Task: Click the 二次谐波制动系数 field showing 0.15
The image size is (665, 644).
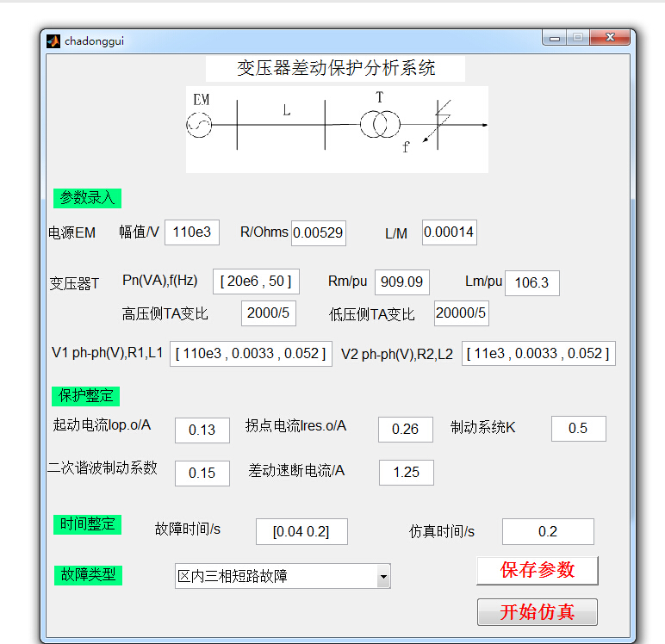Action: [x=202, y=474]
